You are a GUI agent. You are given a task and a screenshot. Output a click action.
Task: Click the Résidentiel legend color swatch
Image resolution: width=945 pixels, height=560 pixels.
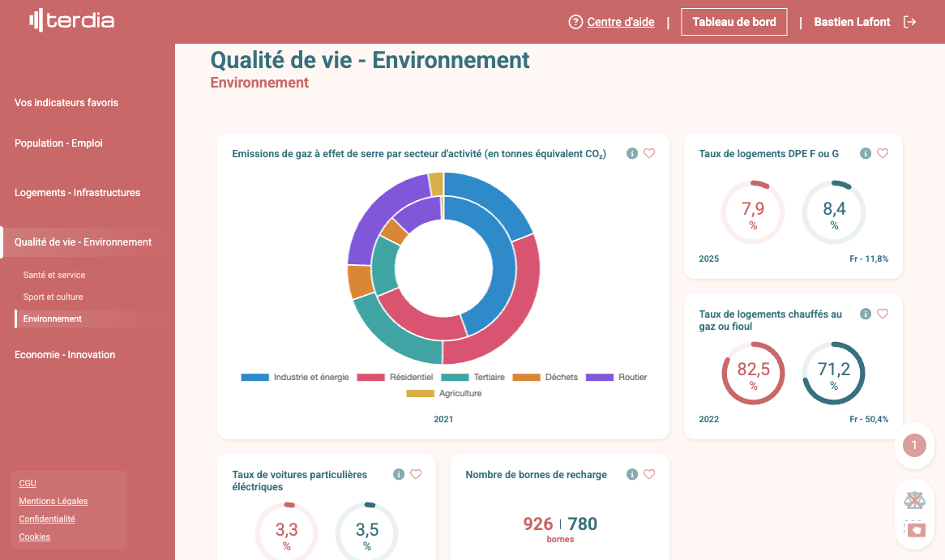tap(370, 377)
